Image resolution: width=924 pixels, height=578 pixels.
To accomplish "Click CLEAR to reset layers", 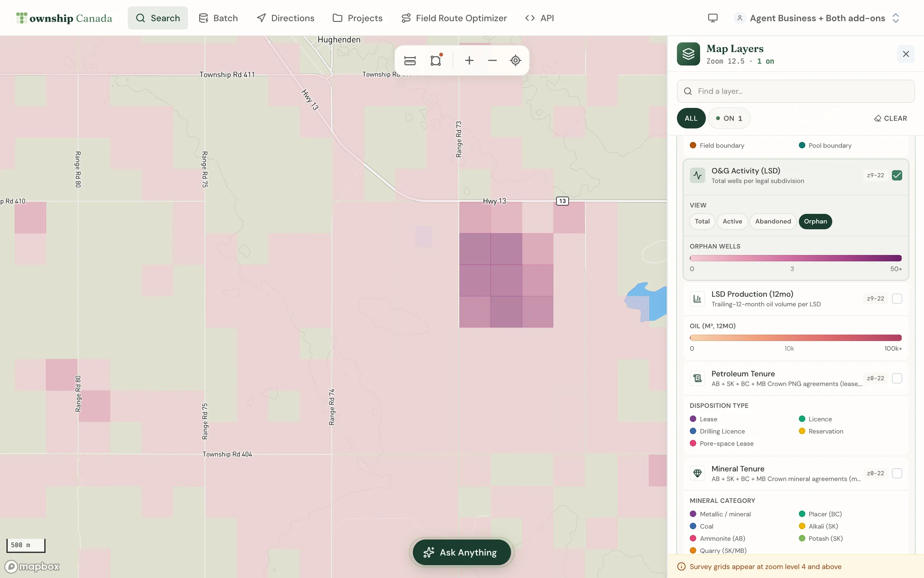I will tap(890, 118).
